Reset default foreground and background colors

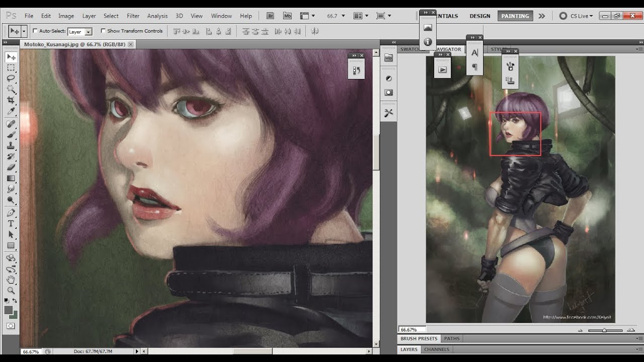(8, 301)
